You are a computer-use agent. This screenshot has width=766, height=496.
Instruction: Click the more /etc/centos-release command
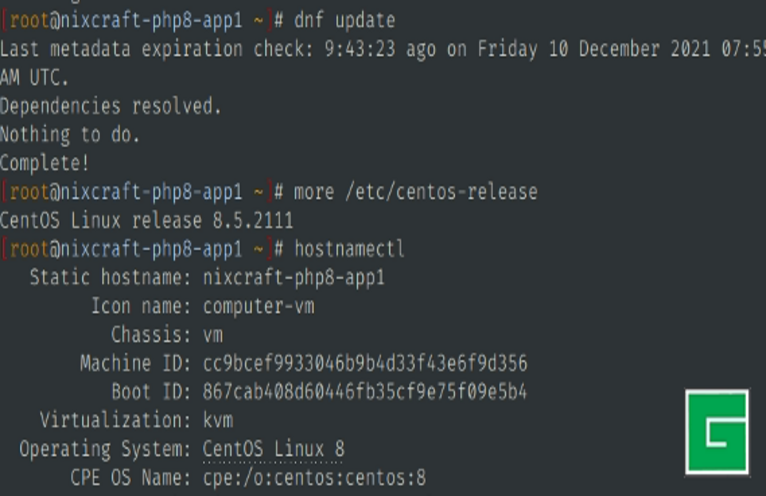pyautogui.click(x=415, y=191)
